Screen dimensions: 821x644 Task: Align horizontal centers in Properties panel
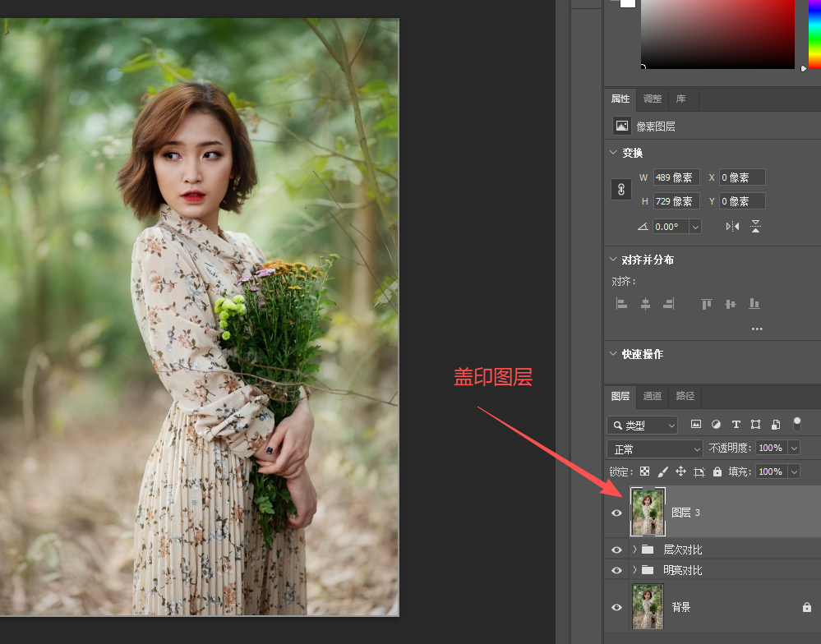(x=645, y=303)
